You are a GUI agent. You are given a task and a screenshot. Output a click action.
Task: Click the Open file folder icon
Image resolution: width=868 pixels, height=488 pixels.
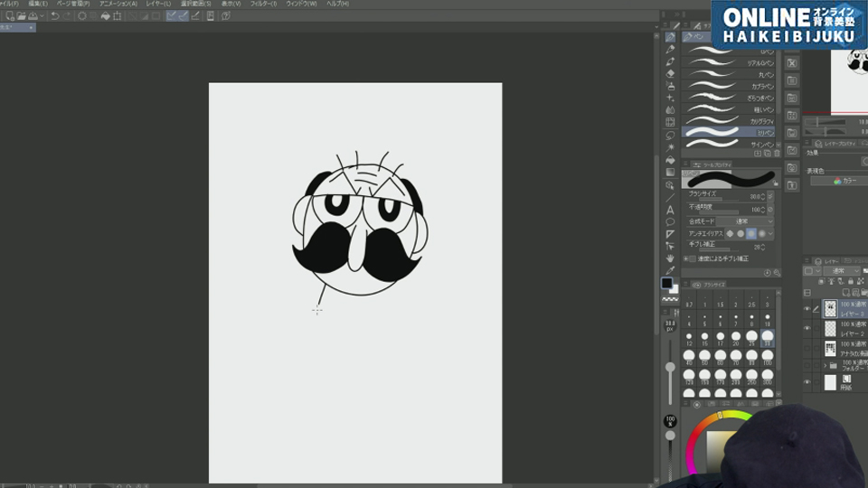[x=21, y=16]
